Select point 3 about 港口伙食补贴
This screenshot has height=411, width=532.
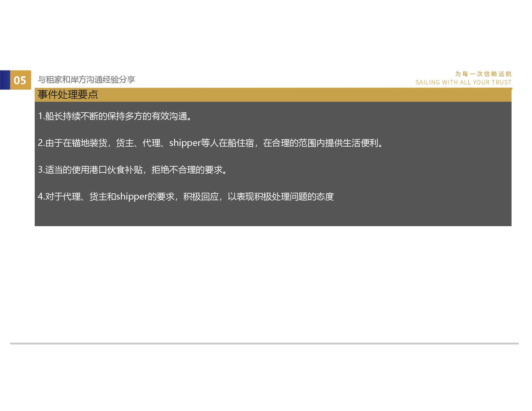coord(132,170)
